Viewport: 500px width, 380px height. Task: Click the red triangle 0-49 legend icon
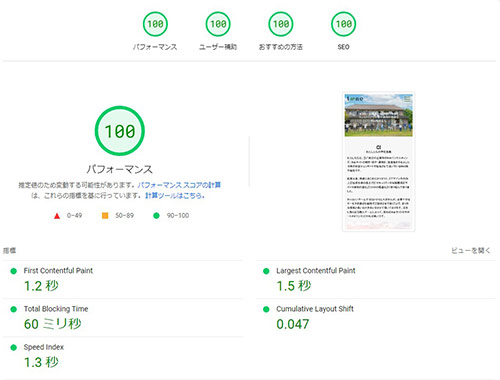tap(57, 216)
